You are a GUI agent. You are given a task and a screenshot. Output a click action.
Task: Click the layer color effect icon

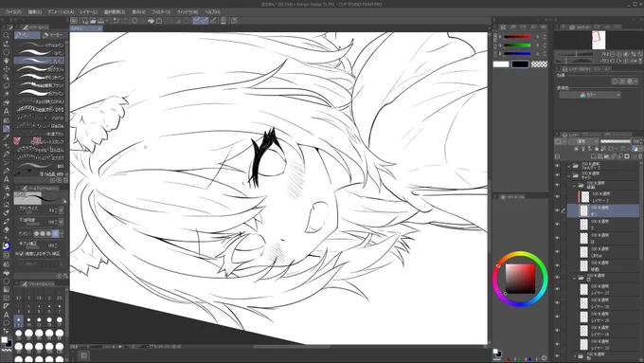630,82
